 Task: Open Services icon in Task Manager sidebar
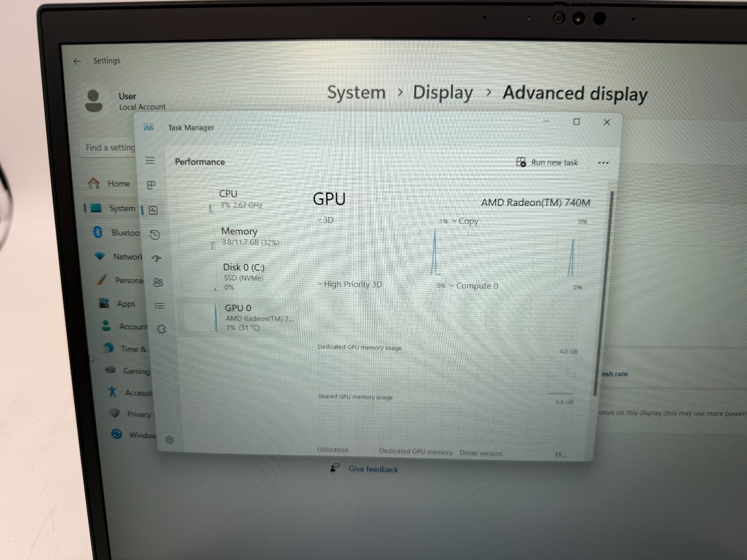pyautogui.click(x=162, y=329)
